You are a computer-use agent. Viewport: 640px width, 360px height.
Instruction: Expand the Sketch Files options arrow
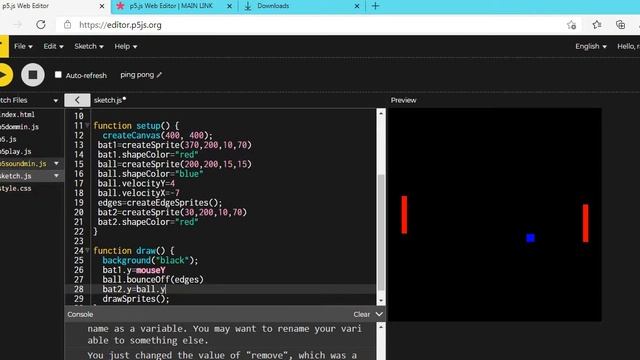[56, 100]
